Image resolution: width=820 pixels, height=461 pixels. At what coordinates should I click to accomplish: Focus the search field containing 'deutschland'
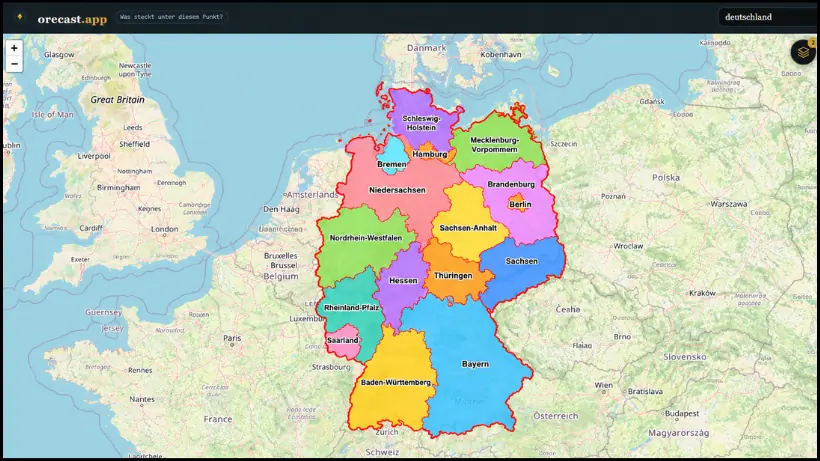tap(769, 17)
